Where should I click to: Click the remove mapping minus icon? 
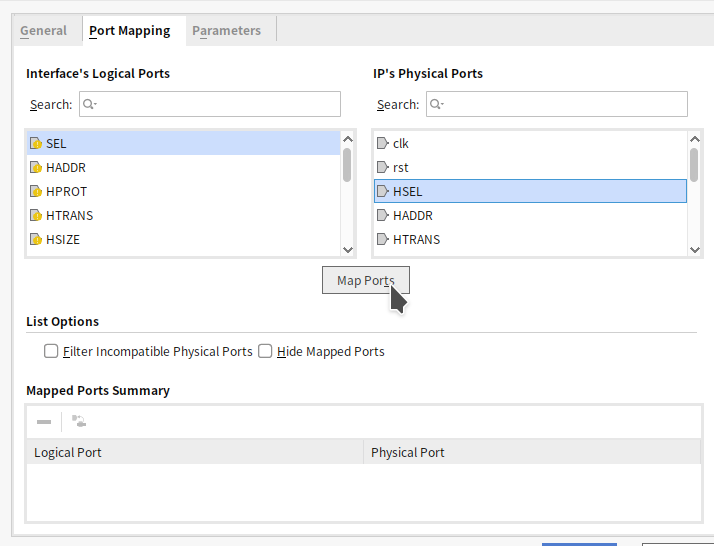point(44,422)
